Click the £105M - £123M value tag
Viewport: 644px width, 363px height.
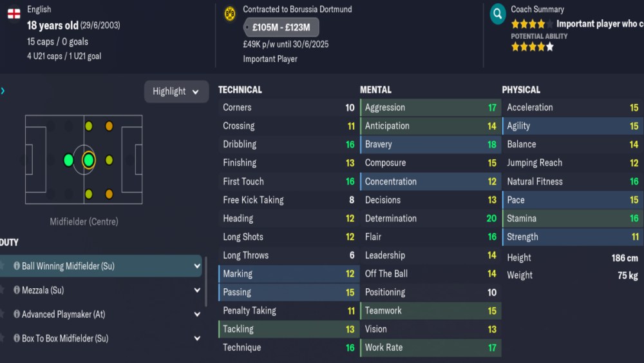tap(281, 28)
